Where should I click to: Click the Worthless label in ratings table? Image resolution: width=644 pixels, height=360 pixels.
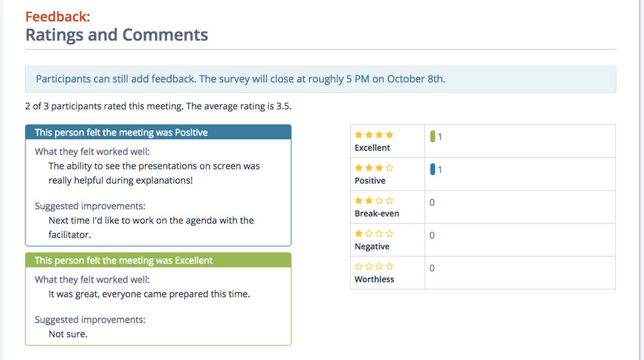(x=374, y=279)
